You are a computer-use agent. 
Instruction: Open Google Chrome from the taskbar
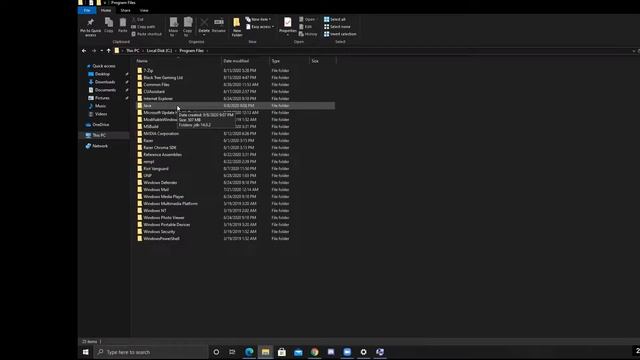pyautogui.click(x=314, y=352)
